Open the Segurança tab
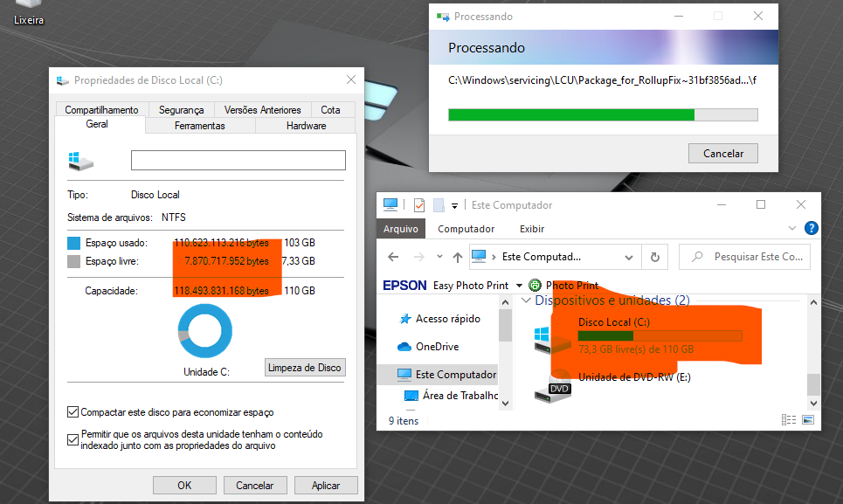 pos(181,109)
